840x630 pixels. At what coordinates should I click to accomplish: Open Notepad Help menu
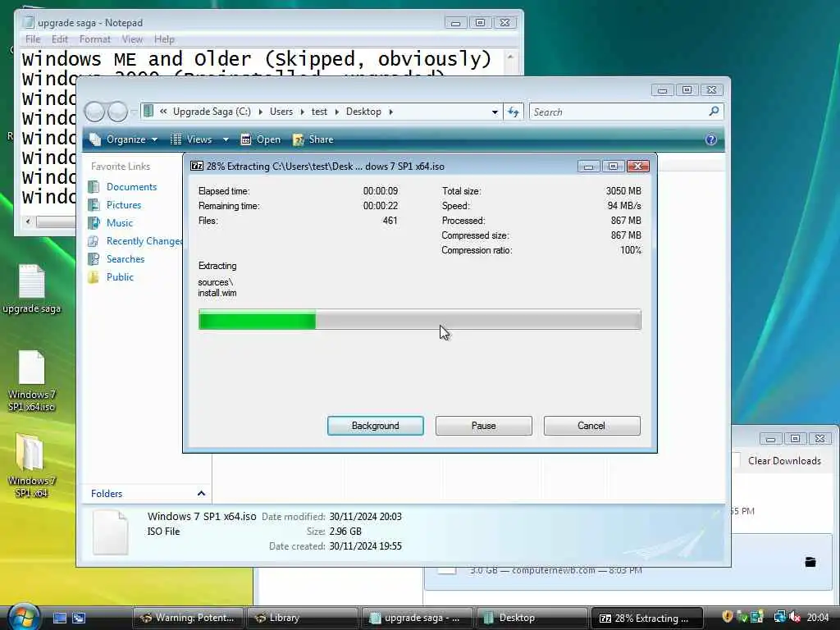[164, 39]
